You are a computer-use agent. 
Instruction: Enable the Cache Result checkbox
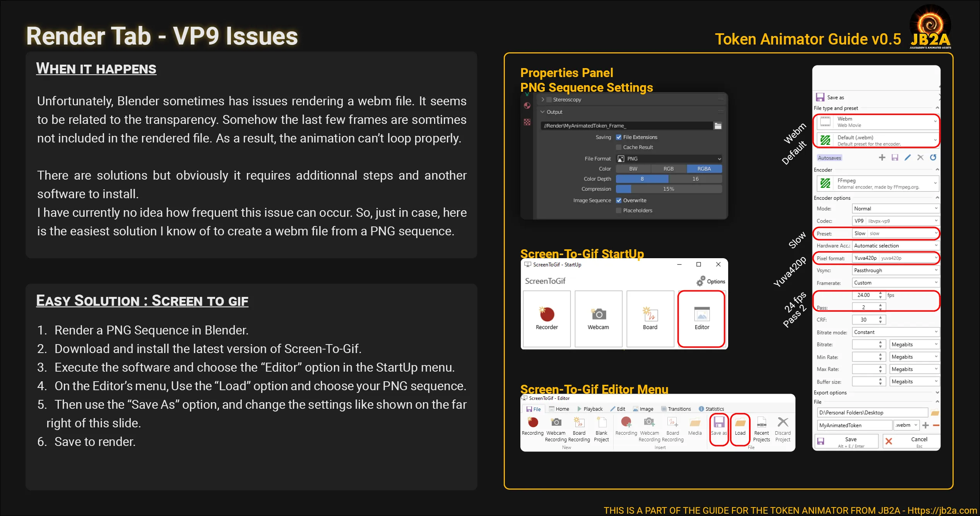[x=619, y=147]
